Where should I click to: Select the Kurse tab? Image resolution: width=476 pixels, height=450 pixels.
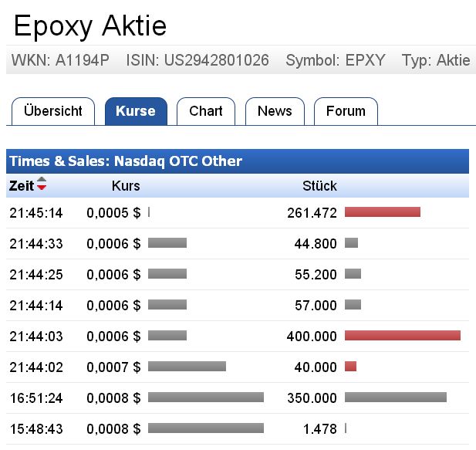pos(136,111)
